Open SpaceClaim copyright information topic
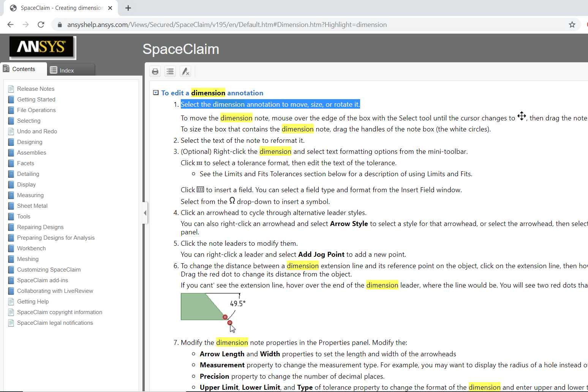The image size is (588, 392). [x=60, y=312]
